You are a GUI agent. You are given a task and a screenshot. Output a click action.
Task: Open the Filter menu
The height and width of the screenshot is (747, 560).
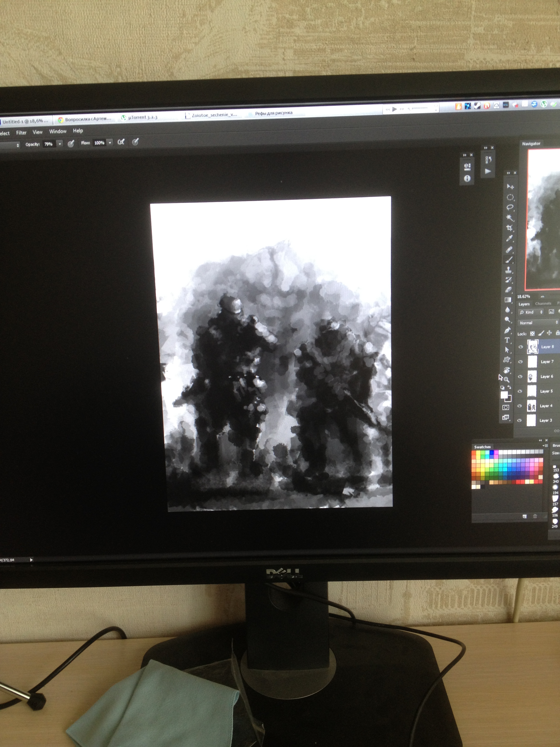[x=21, y=133]
